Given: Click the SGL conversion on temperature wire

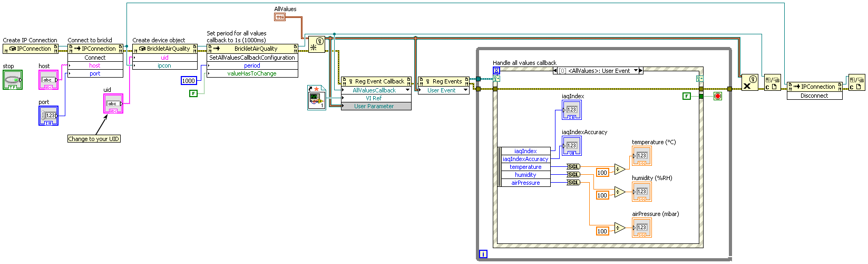Looking at the screenshot, I should [x=573, y=167].
